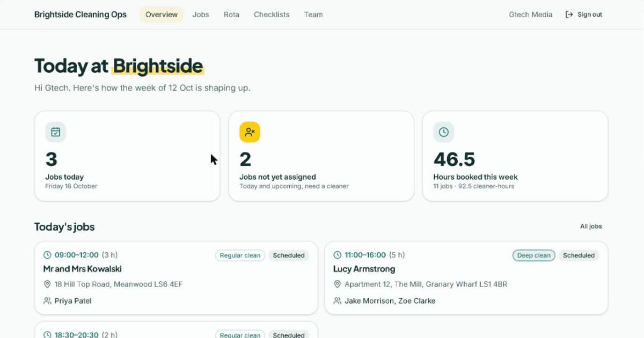Image resolution: width=644 pixels, height=338 pixels.
Task: Open Lucy Armstrong job card
Action: coord(466,278)
